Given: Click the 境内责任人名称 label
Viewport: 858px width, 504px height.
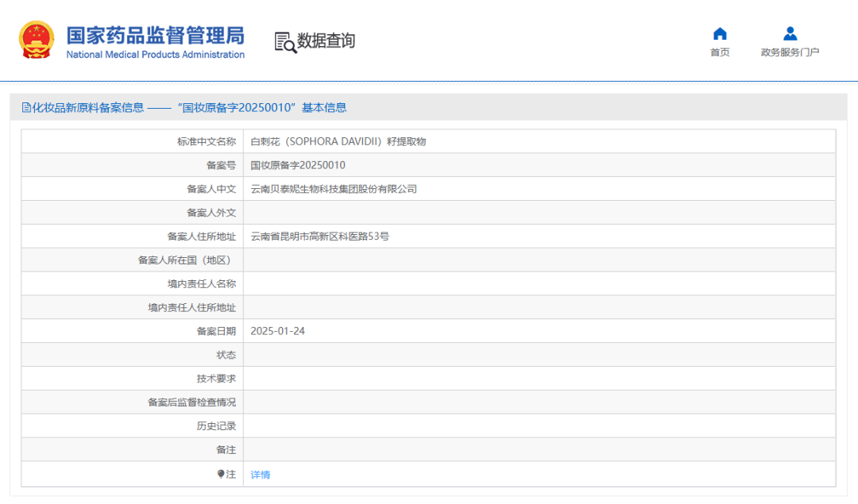Looking at the screenshot, I should [x=201, y=283].
